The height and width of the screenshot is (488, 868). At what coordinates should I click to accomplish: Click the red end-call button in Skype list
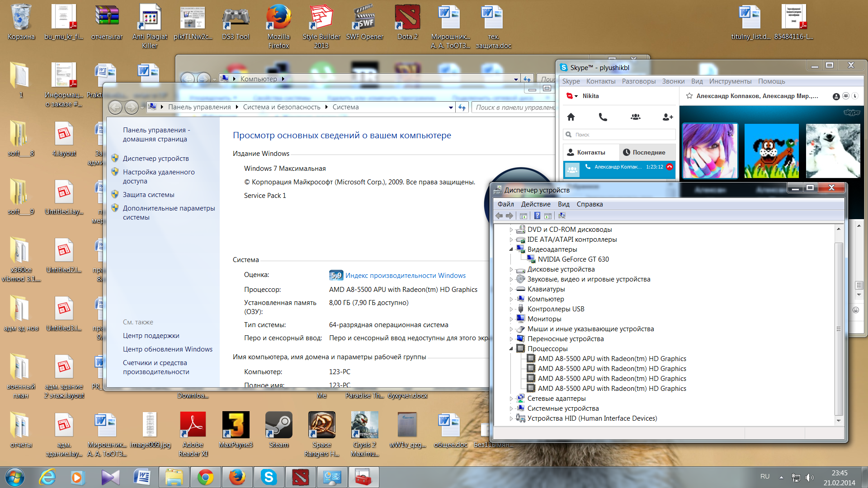[x=670, y=167]
